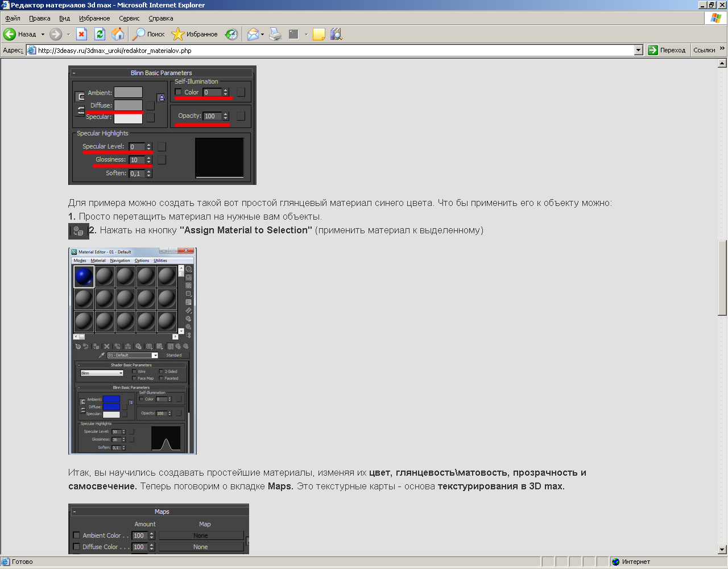Click the URL address input field
The height and width of the screenshot is (569, 728).
[335, 50]
